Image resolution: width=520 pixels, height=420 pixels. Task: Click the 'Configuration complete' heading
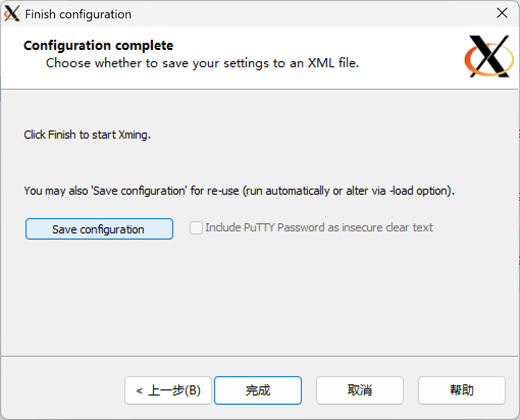click(98, 45)
